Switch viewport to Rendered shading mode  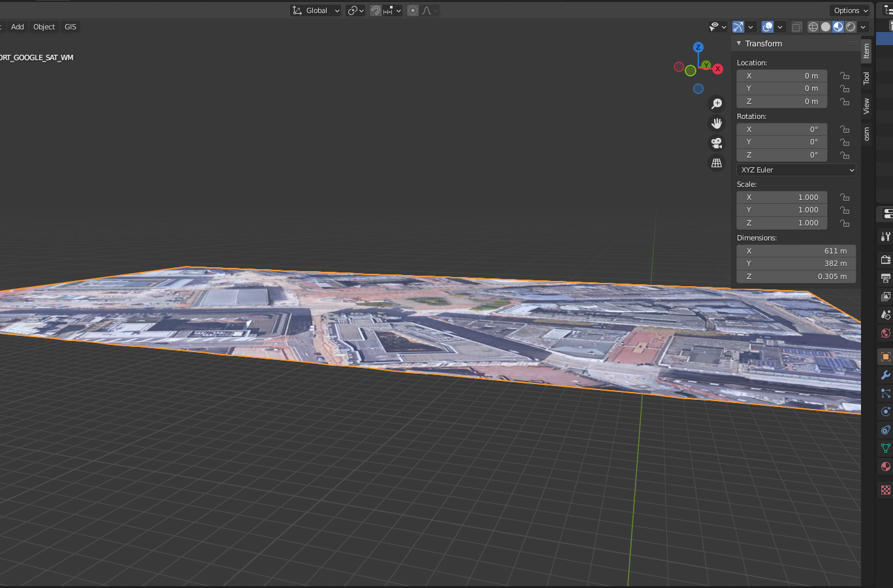click(x=850, y=26)
